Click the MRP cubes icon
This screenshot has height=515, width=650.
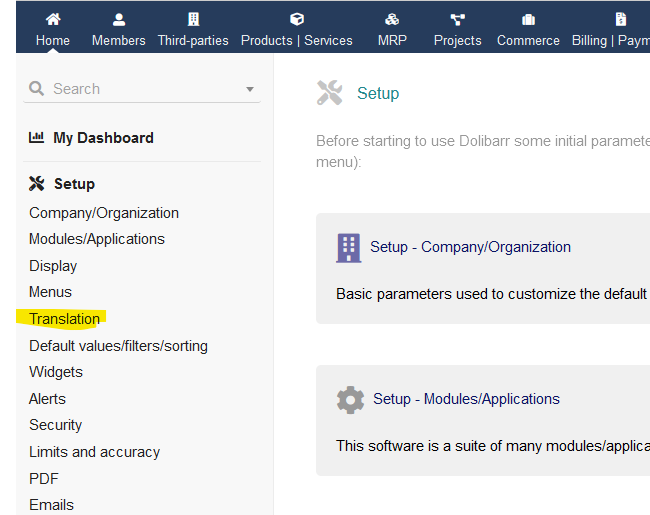pyautogui.click(x=392, y=19)
